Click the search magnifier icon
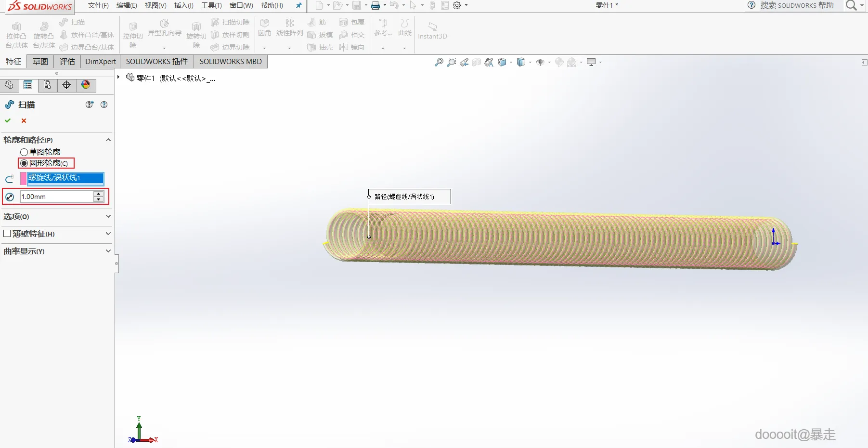 [851, 5]
